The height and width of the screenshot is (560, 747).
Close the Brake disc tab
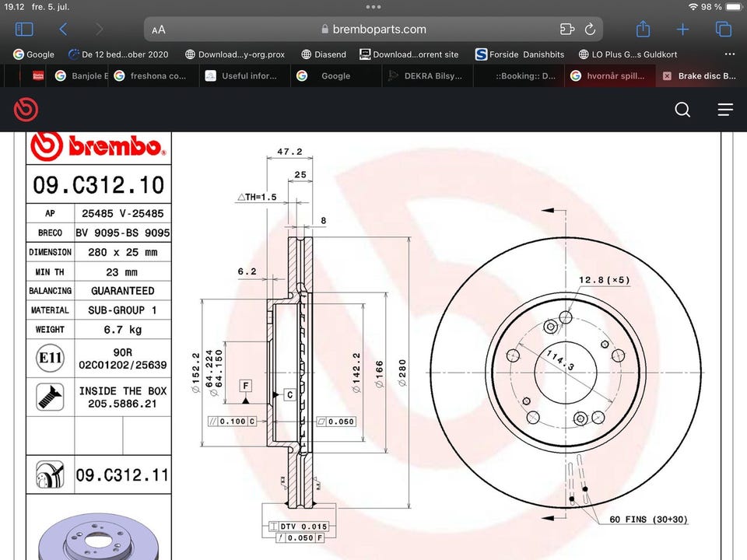(666, 76)
